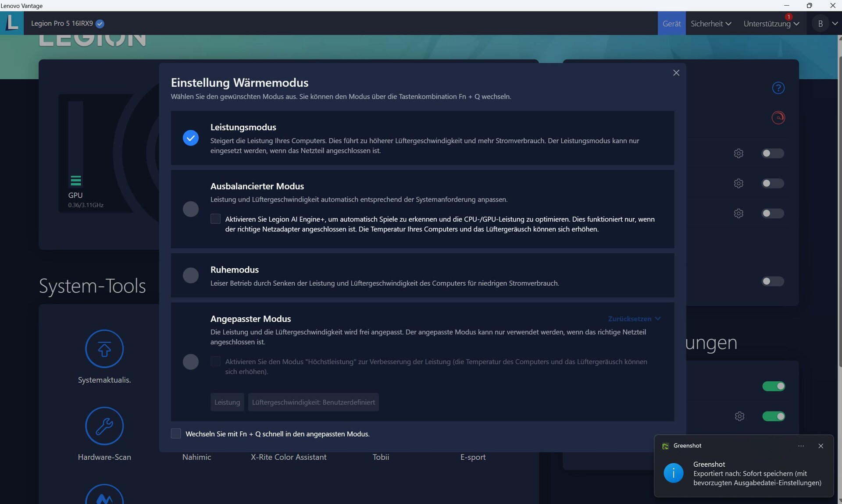Select the Ruhemodus radio button
Viewport: 842px width, 504px height.
point(191,275)
